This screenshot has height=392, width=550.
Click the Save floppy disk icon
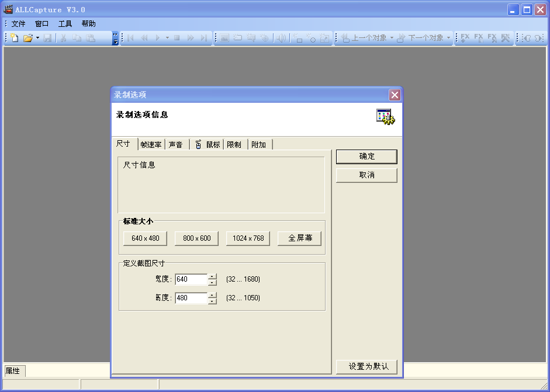click(47, 38)
